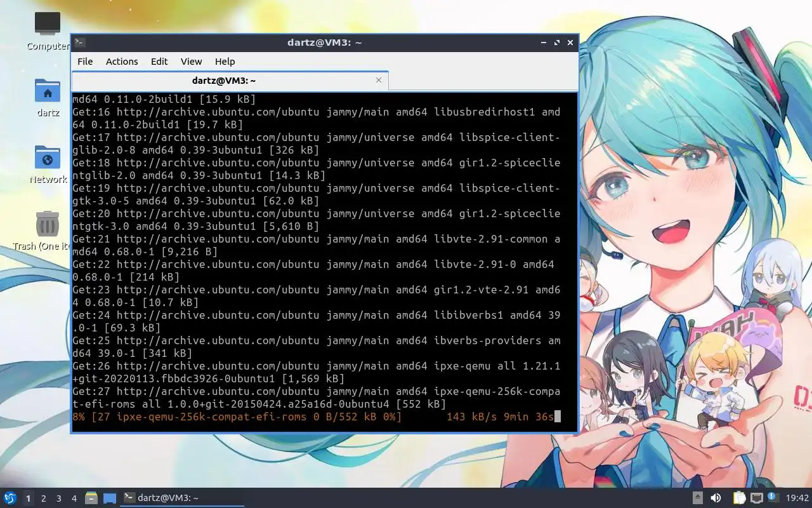Open the Help menu

tap(225, 62)
